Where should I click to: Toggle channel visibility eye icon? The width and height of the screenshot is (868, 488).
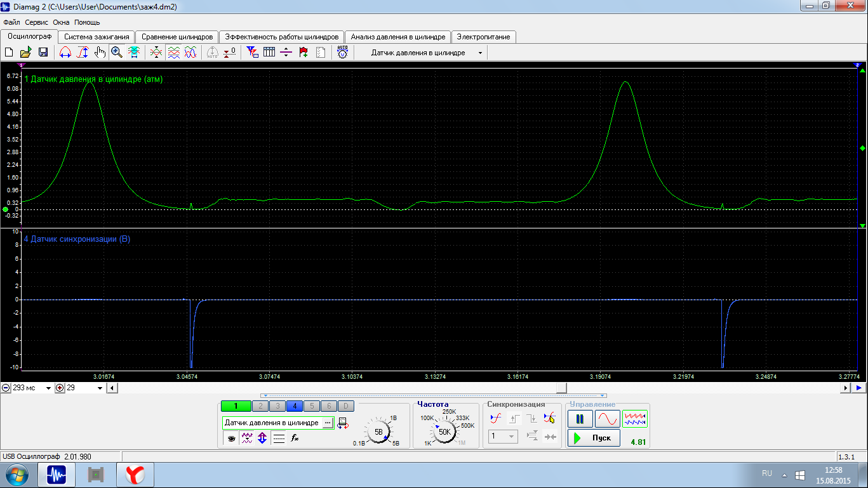[x=232, y=438]
